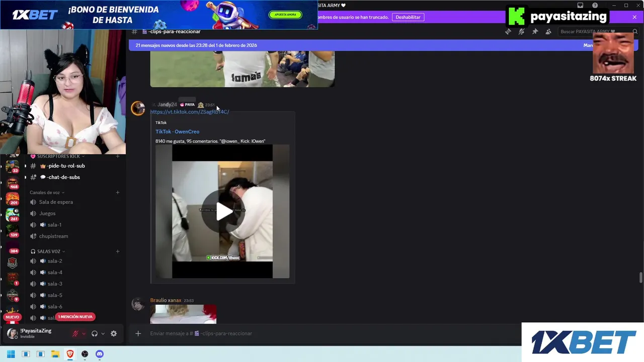The width and height of the screenshot is (644, 362).
Task: Click Jandy24's avatar
Action: 138,108
